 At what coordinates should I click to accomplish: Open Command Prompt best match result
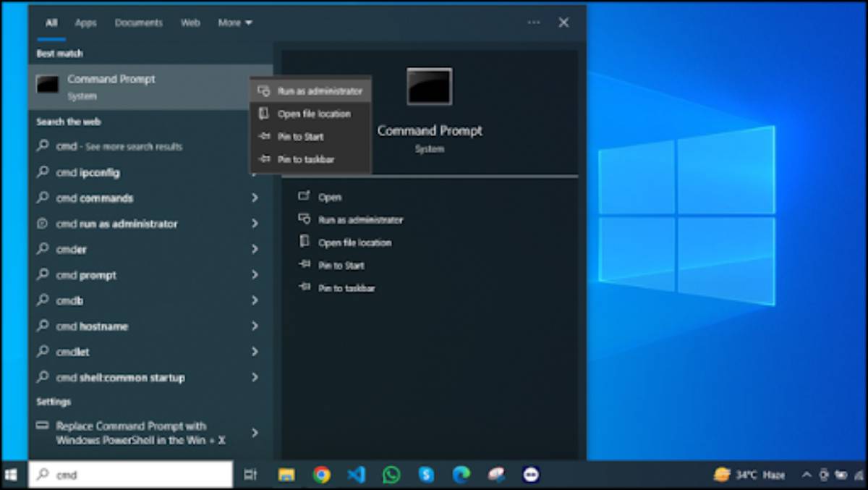tap(150, 86)
